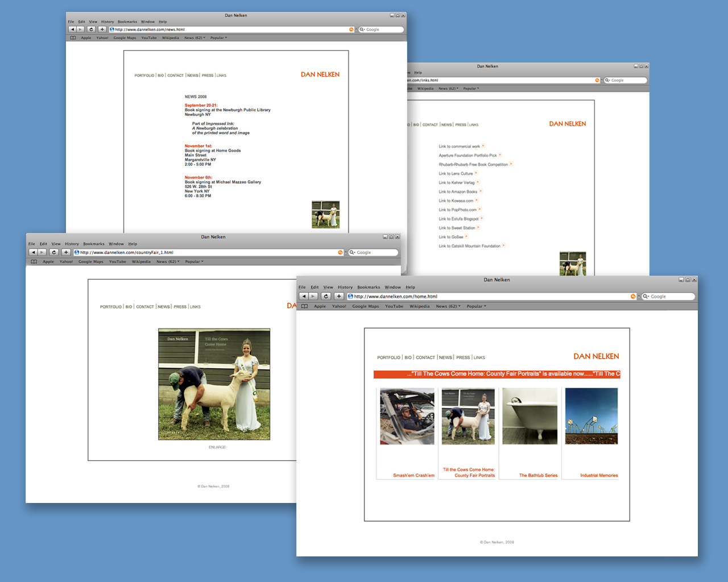Click the ENLARGE link below the sheep photo

point(217,447)
